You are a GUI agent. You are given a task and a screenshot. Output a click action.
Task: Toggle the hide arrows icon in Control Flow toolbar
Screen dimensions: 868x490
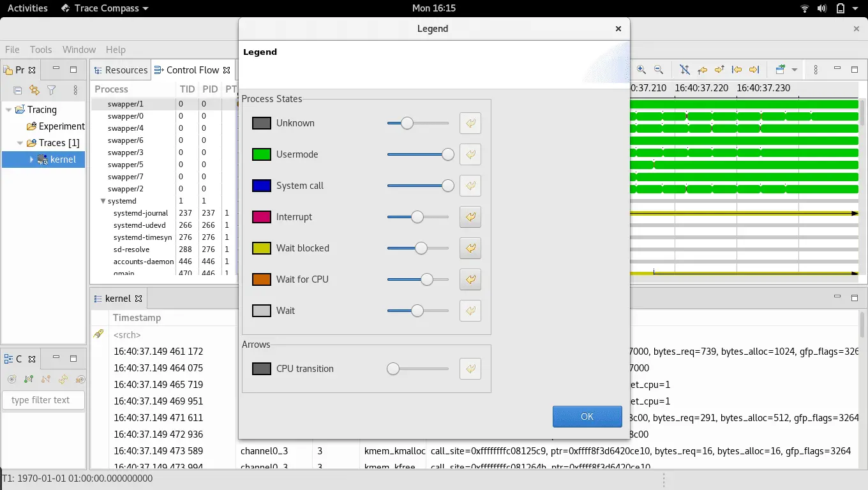(x=684, y=70)
